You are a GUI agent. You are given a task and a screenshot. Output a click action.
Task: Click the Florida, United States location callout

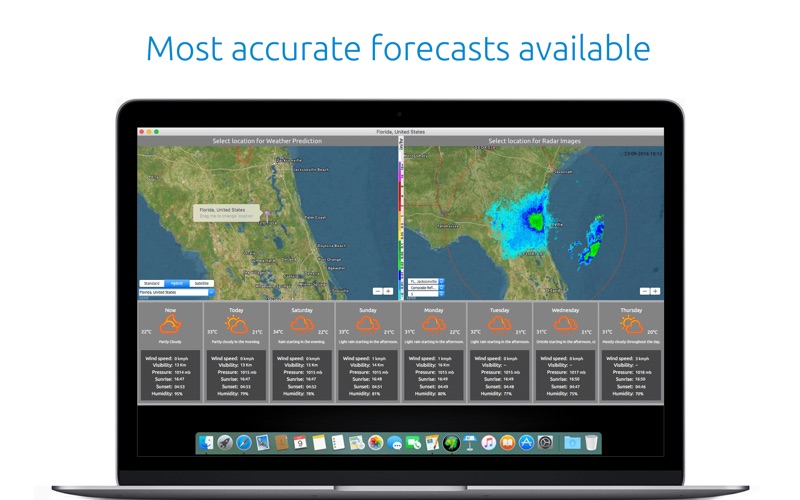coord(226,212)
